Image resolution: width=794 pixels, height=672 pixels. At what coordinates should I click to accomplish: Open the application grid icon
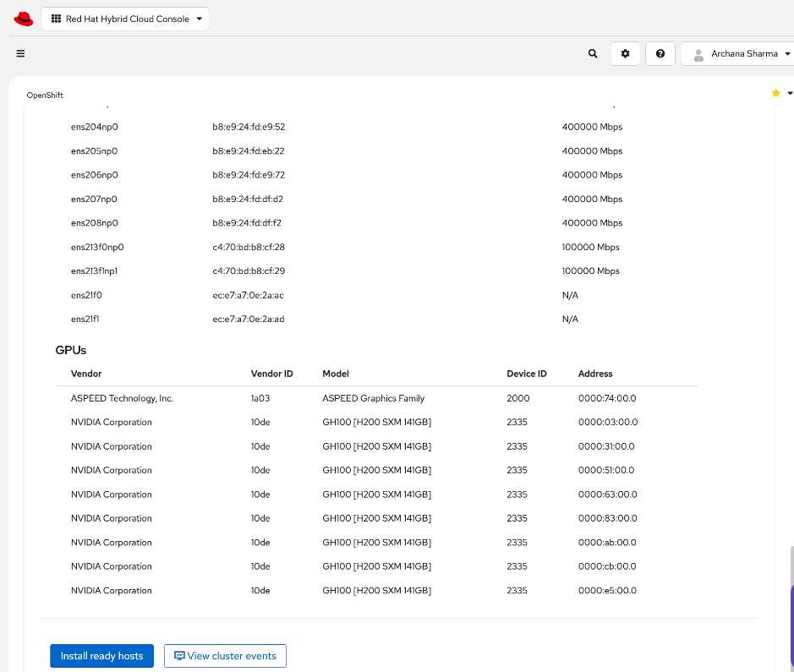[x=56, y=18]
